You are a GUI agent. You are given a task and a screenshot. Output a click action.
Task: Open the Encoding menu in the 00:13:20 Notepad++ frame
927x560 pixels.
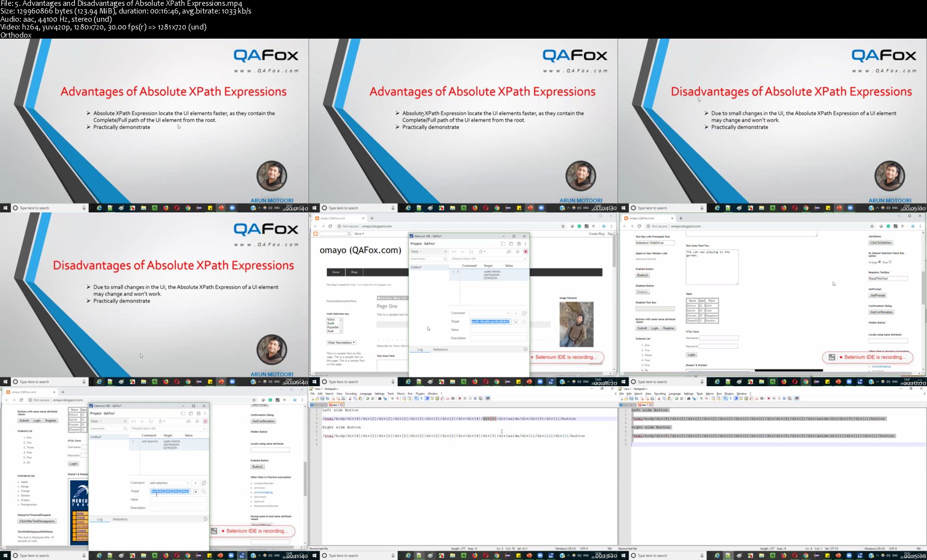click(351, 393)
